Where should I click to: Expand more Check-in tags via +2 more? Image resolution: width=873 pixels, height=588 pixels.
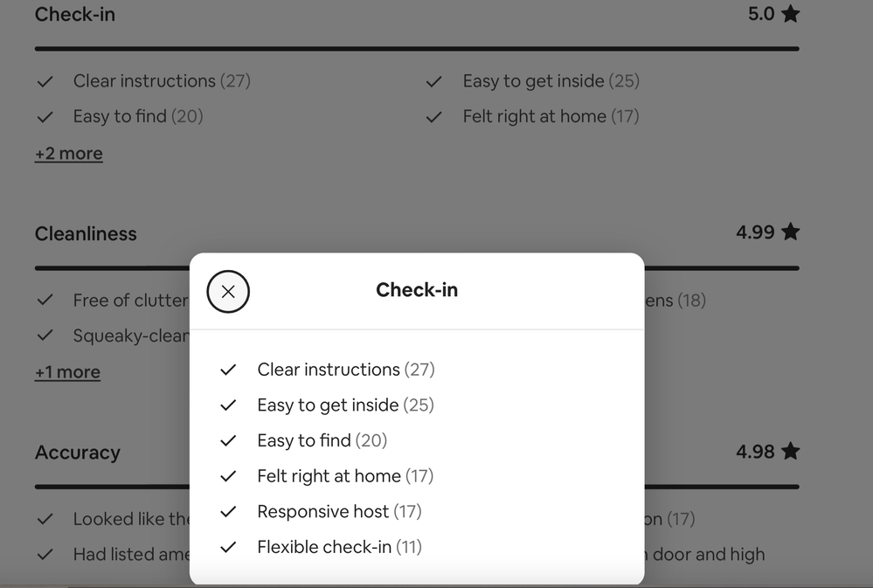[x=68, y=153]
